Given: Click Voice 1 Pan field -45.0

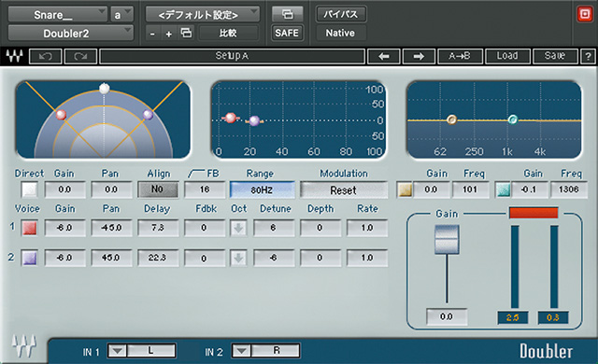Looking at the screenshot, I should tap(111, 228).
